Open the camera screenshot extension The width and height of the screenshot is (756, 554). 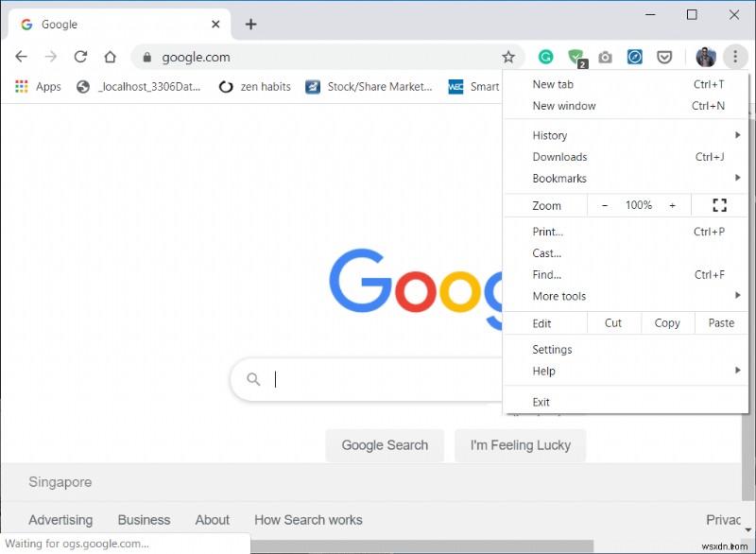click(x=605, y=57)
